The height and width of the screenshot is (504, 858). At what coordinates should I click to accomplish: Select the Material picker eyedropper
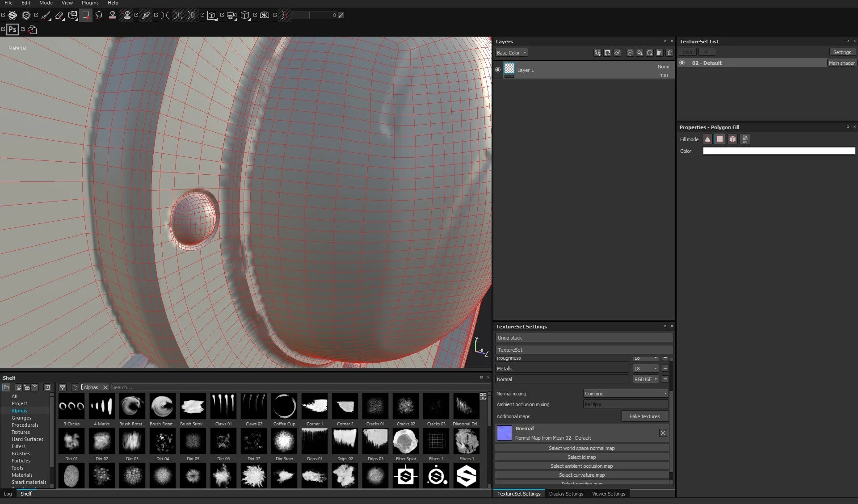tap(146, 15)
